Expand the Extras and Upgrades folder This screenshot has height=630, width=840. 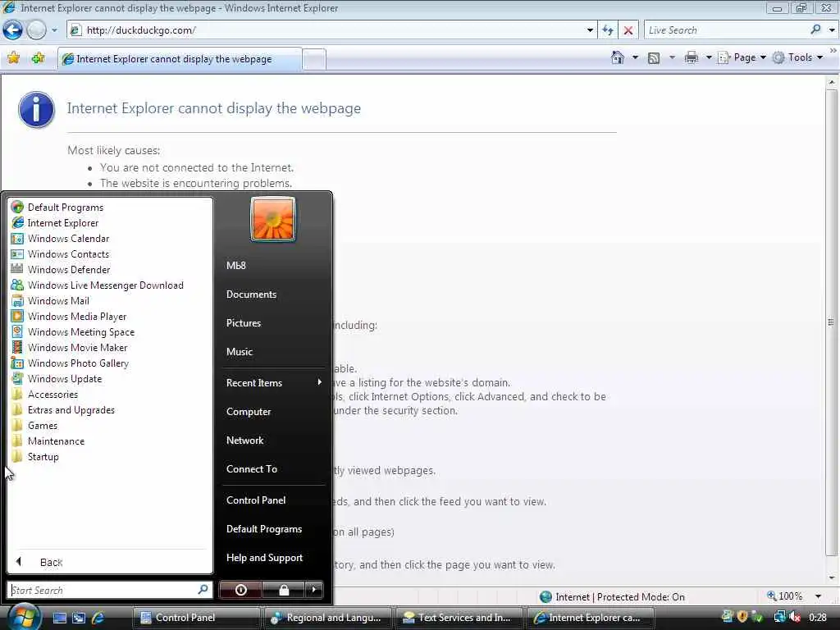click(111, 410)
